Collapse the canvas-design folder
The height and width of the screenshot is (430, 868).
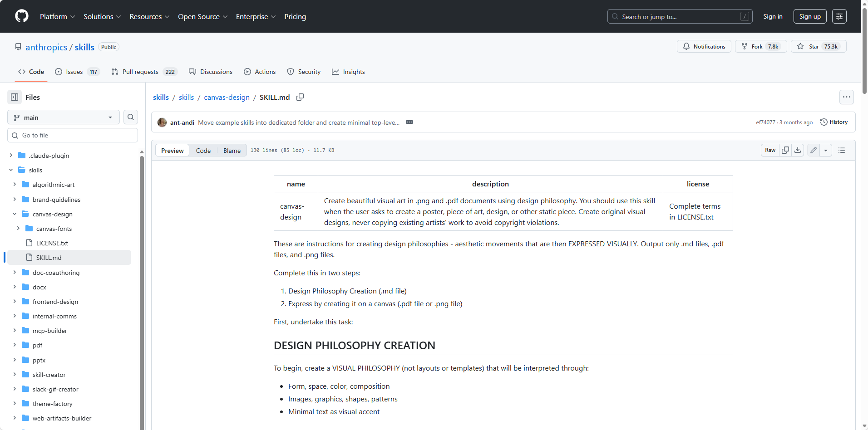tap(15, 214)
